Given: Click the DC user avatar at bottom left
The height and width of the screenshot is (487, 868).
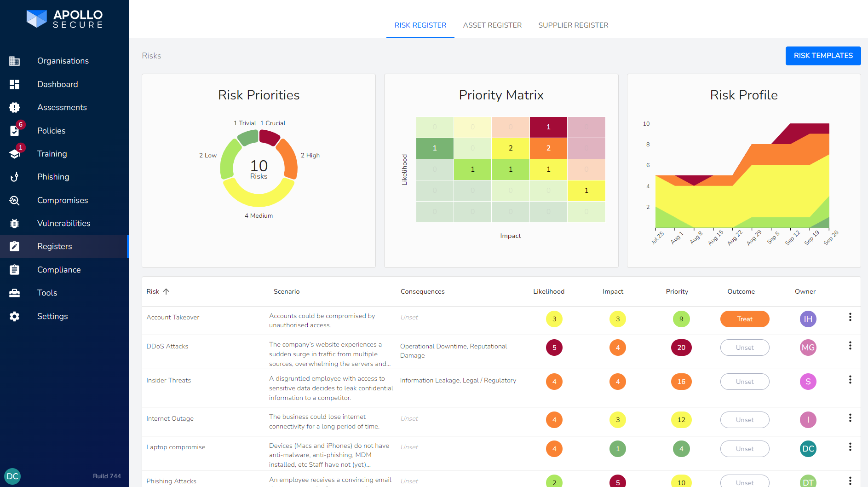Looking at the screenshot, I should click(x=12, y=476).
